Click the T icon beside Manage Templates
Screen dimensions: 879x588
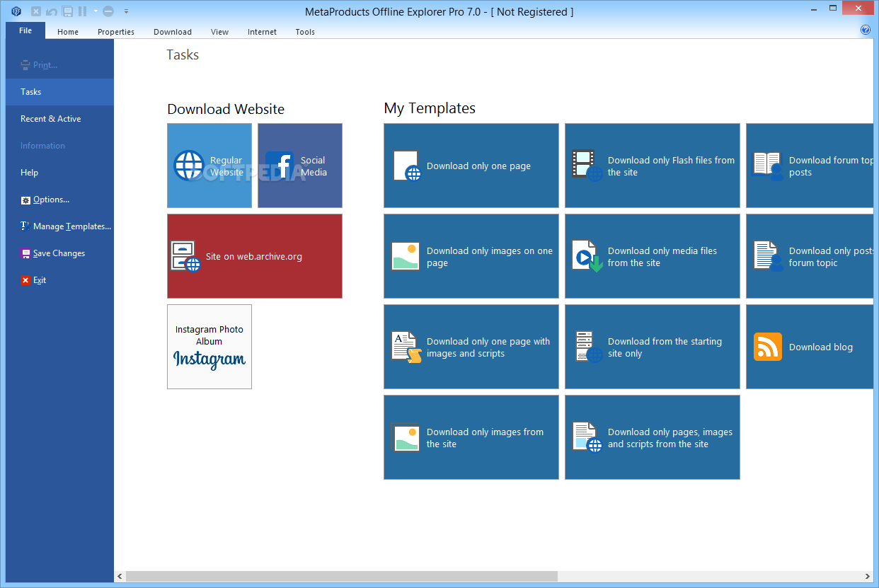(25, 226)
